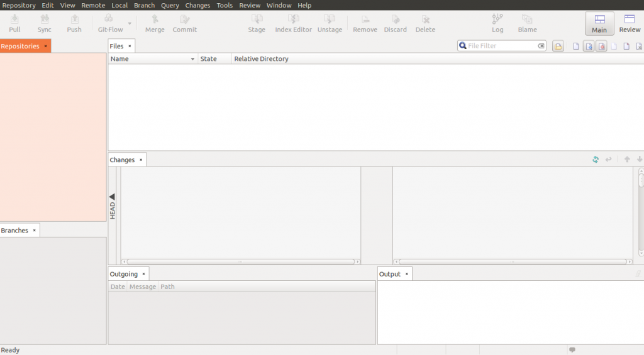The image size is (644, 355).
Task: Click the sort arrow in Name column header
Action: tap(192, 59)
